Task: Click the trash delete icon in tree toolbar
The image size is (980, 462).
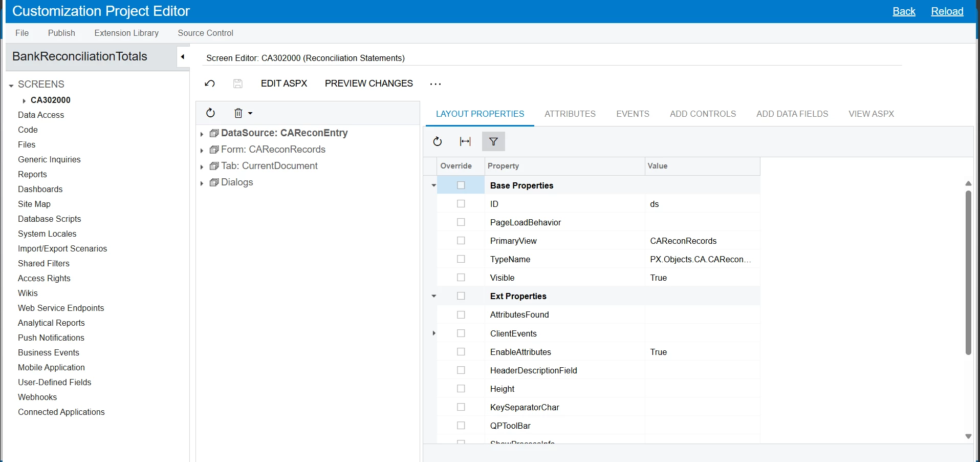Action: click(x=238, y=113)
